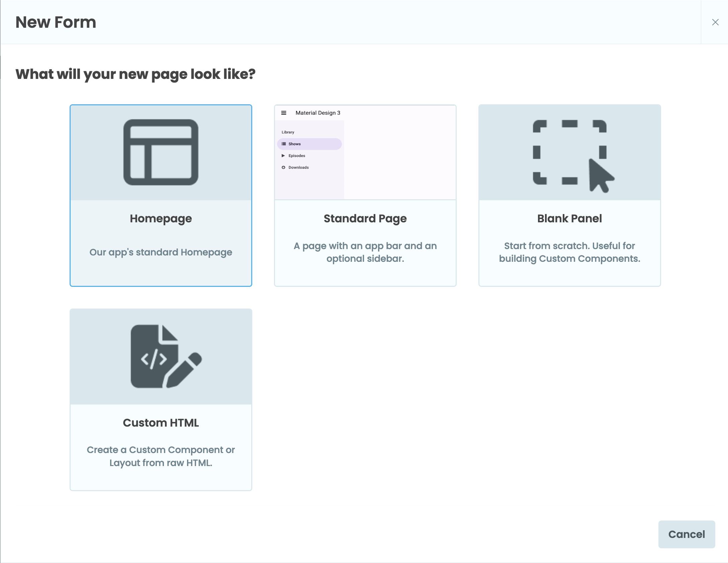Image resolution: width=728 pixels, height=563 pixels.
Task: Select the Blank Panel page option
Action: point(569,196)
